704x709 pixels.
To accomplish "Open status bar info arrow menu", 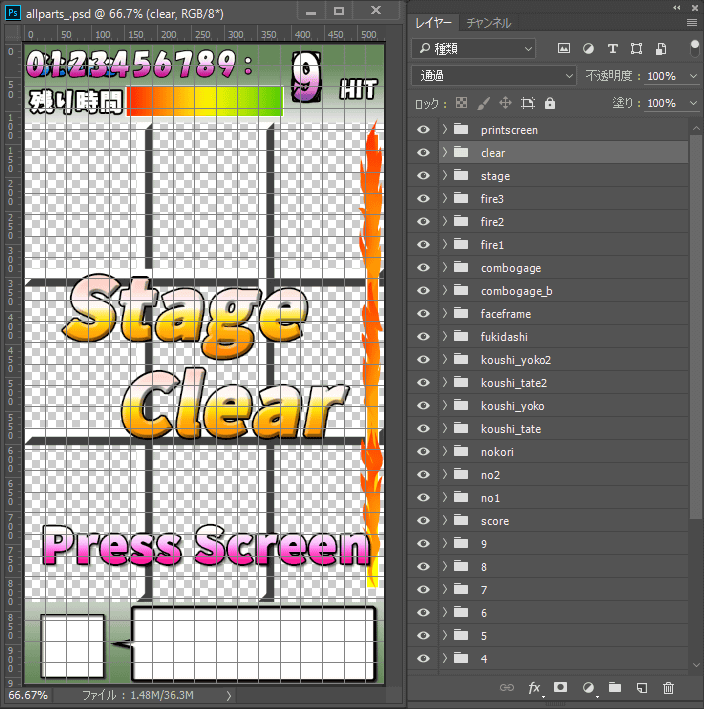I will (229, 695).
